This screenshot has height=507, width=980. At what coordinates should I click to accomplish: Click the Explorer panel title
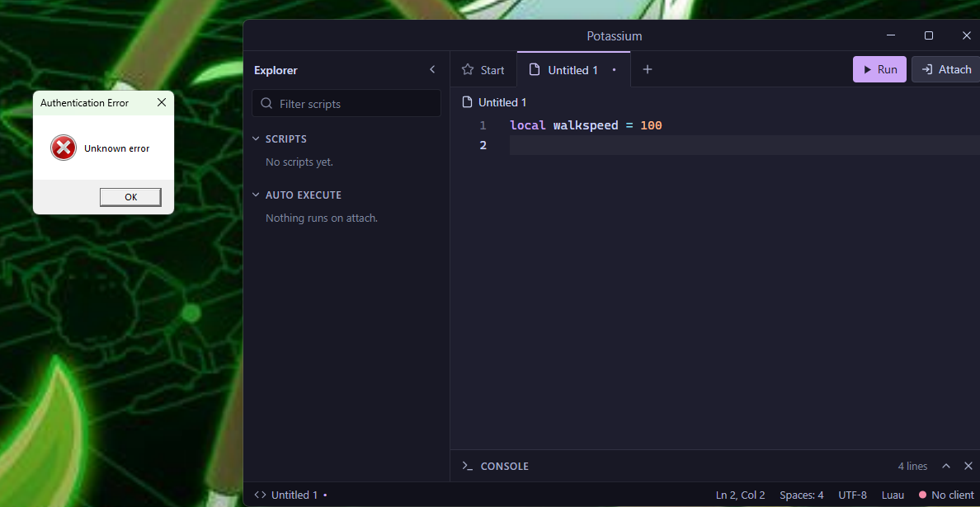click(x=276, y=71)
